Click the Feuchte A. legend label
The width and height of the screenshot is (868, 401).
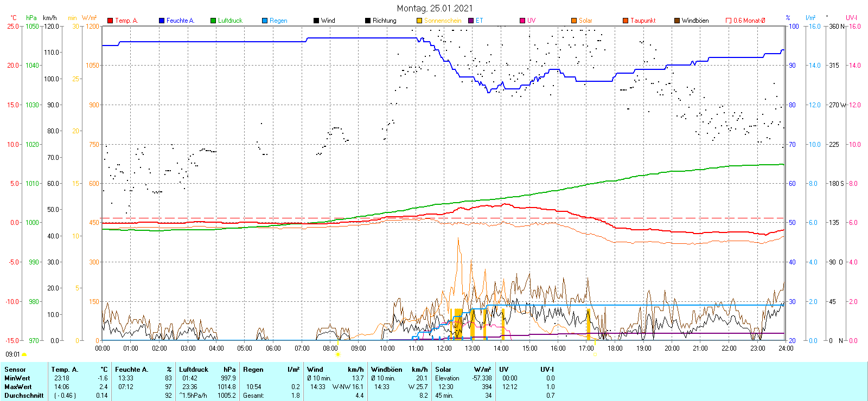(180, 21)
